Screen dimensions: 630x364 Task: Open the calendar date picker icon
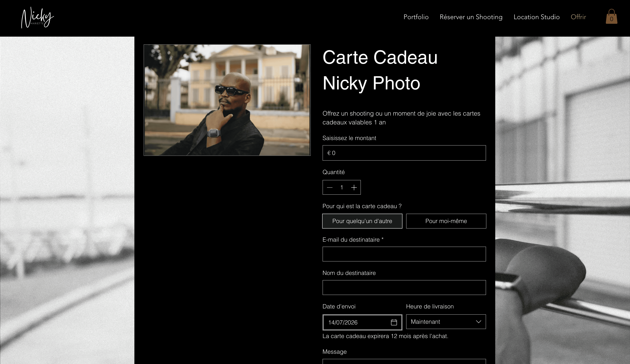(394, 322)
